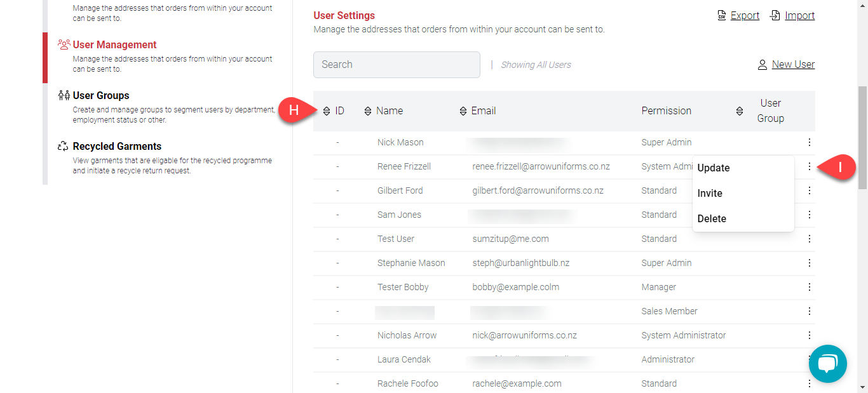Choose Delete from the context menu
The width and height of the screenshot is (868, 393).
coord(712,219)
